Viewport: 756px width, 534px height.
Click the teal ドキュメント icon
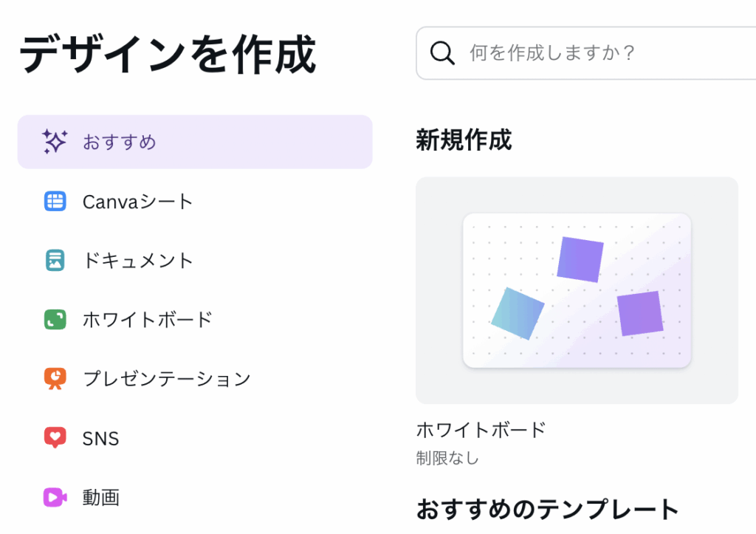(55, 260)
